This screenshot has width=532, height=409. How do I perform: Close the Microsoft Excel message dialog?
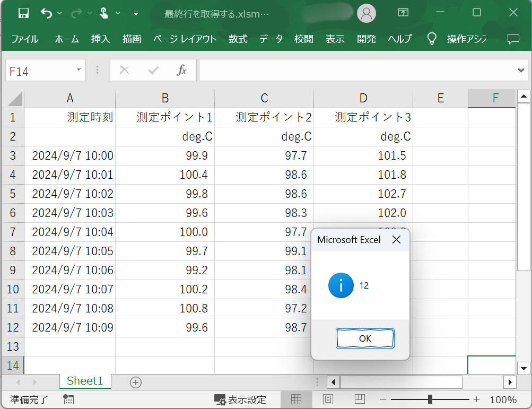pyautogui.click(x=396, y=240)
